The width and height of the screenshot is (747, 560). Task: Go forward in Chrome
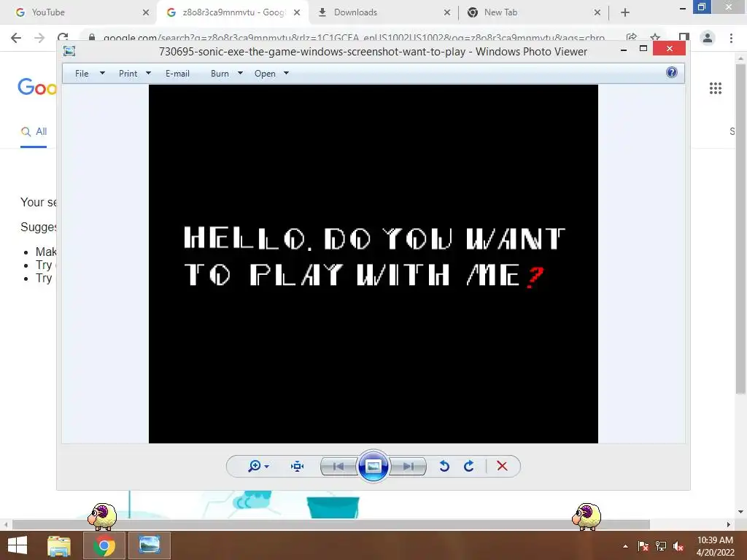coord(39,38)
